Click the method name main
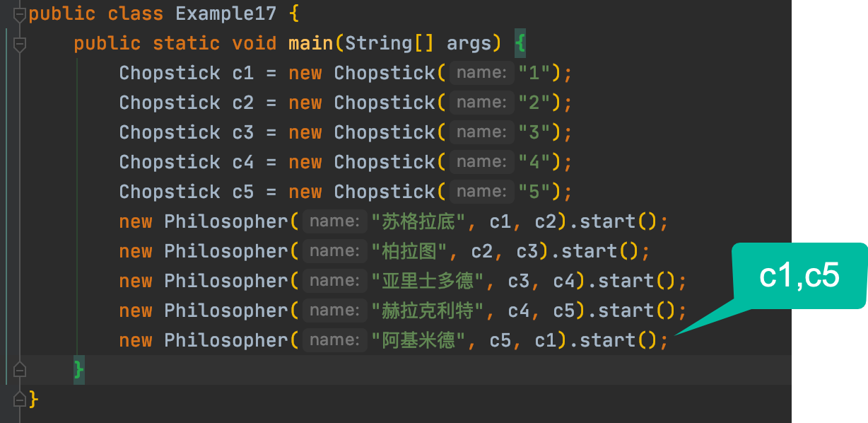Image resolution: width=868 pixels, height=423 pixels. point(311,43)
